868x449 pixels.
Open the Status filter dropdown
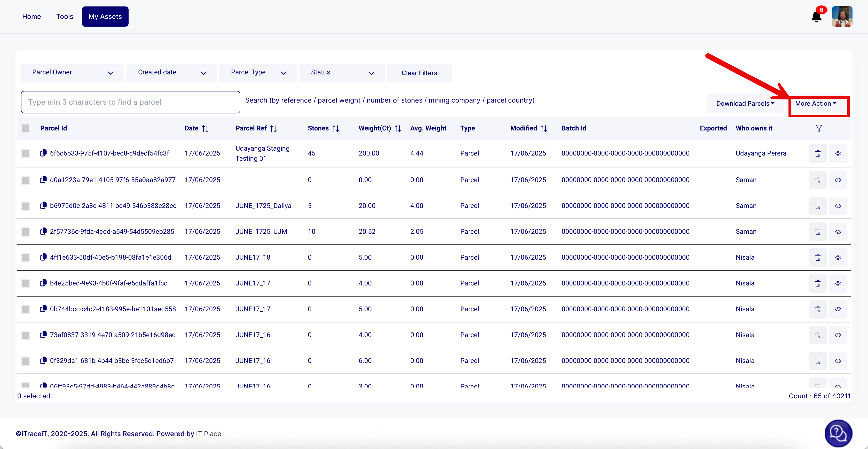click(x=342, y=73)
